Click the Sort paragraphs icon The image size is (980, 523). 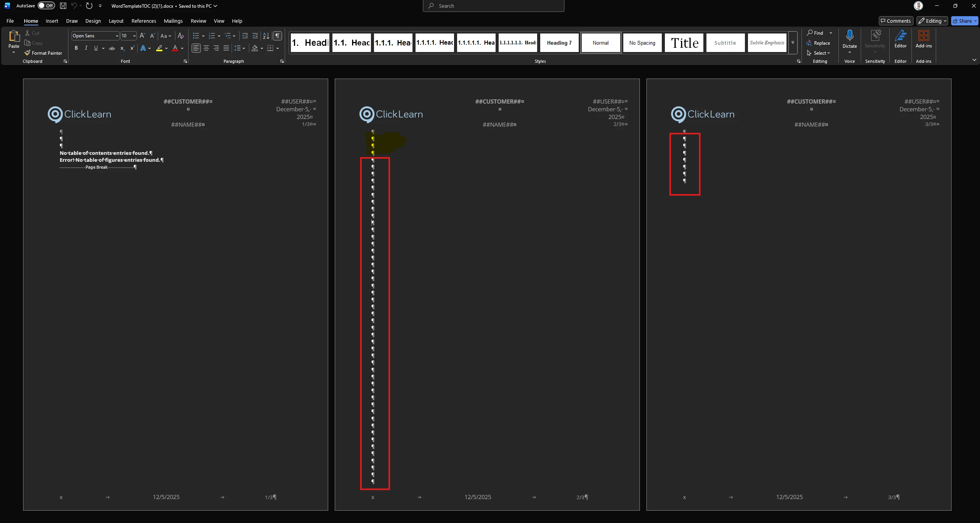pyautogui.click(x=266, y=36)
